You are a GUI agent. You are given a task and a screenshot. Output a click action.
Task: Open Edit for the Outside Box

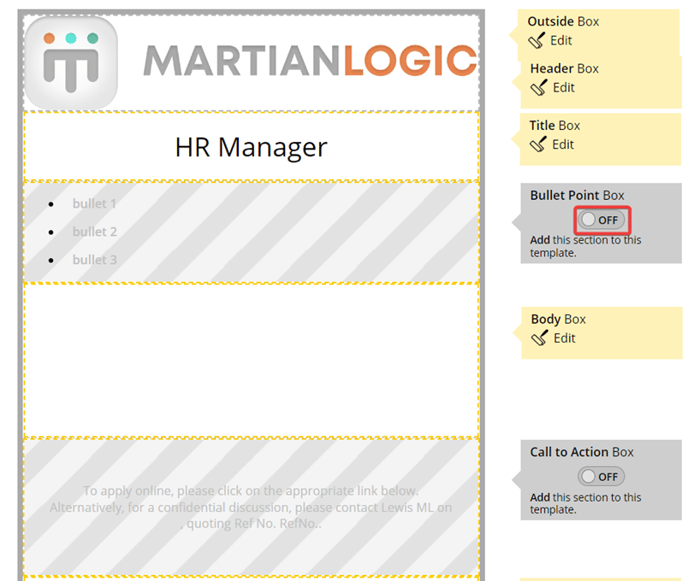coord(561,40)
